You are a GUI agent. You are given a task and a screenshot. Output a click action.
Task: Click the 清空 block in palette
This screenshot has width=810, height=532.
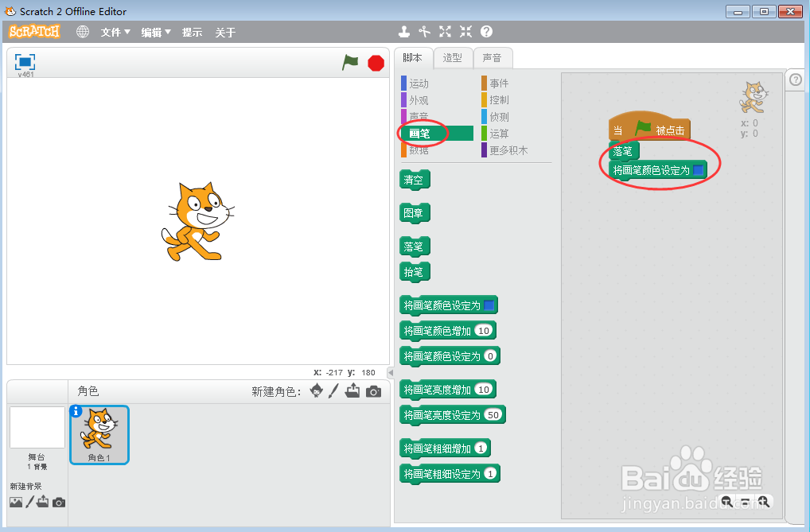(415, 180)
